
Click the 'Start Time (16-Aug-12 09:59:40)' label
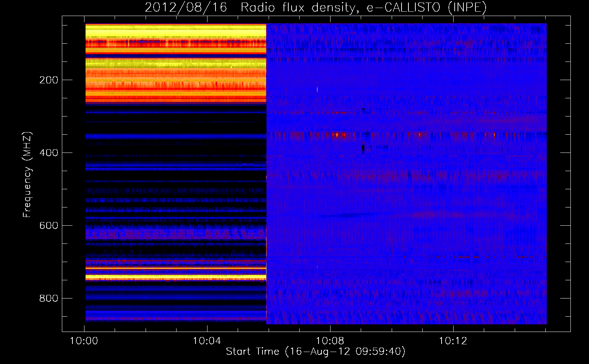point(316,352)
